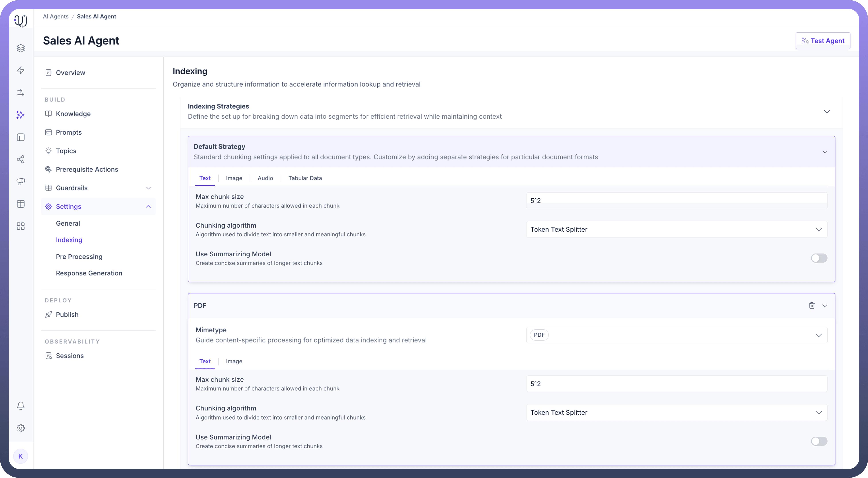Delete PDF strategy using trash icon

812,306
